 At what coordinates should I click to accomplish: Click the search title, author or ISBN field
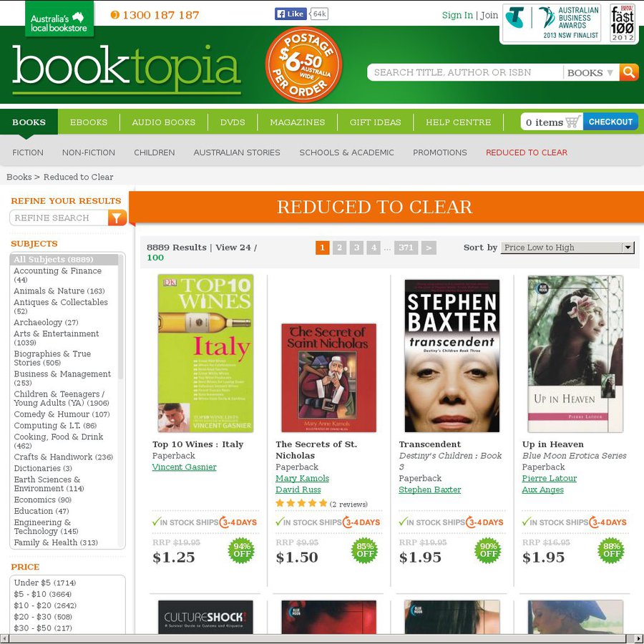click(x=466, y=73)
